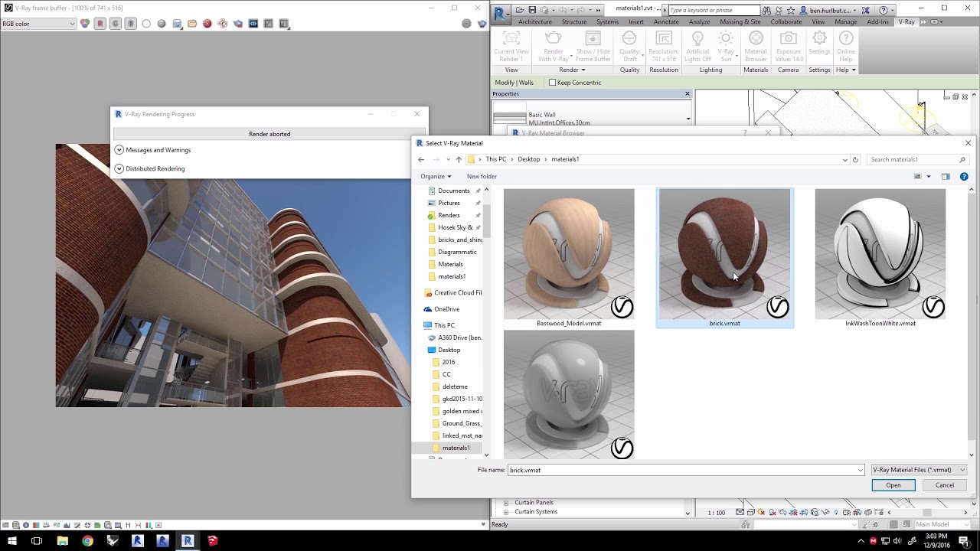Screen dimensions: 980x551
Task: Click the red clear image icon in frame buffer
Action: pos(207,24)
